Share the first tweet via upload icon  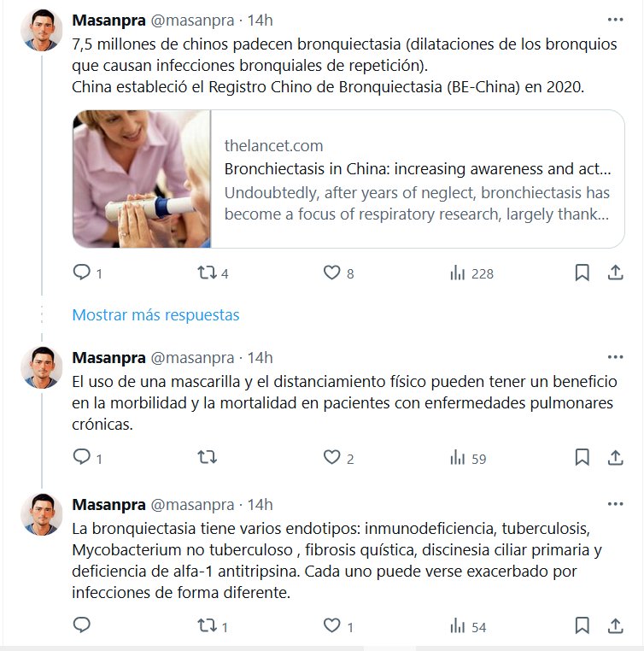coord(615,273)
